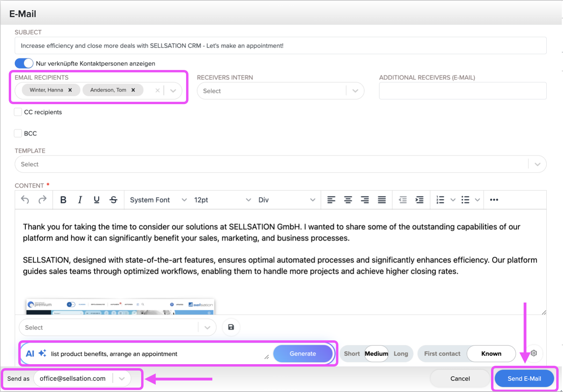Enable the BCC checkbox
Screen dimensions: 563x392
[x=18, y=133]
